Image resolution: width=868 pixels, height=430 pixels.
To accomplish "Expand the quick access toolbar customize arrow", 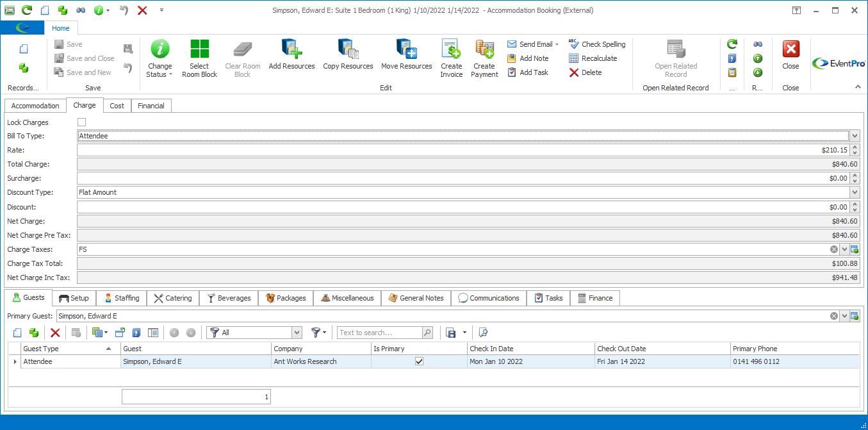I will point(161,10).
